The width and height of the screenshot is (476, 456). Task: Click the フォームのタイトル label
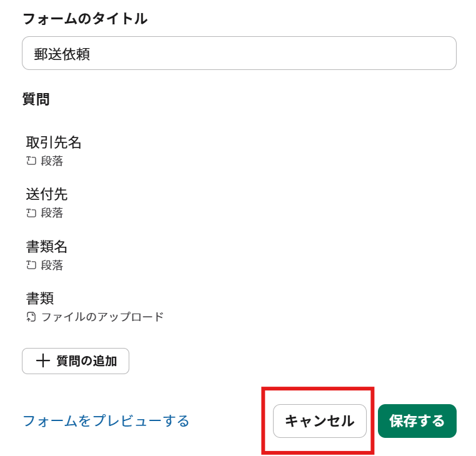pyautogui.click(x=85, y=19)
